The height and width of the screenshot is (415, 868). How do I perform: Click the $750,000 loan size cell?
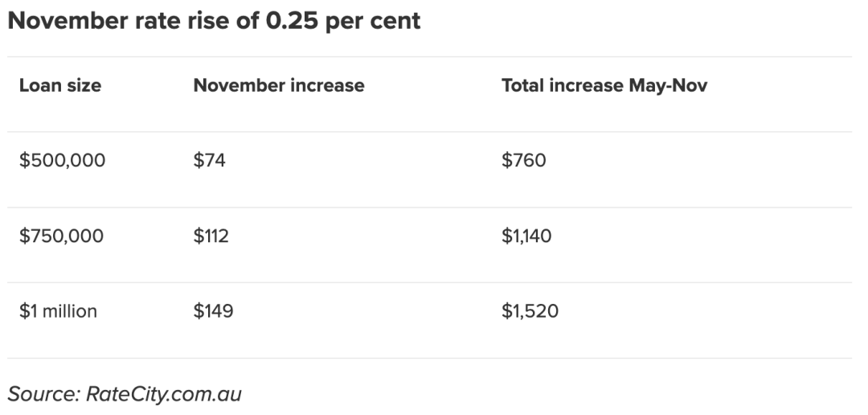point(61,236)
